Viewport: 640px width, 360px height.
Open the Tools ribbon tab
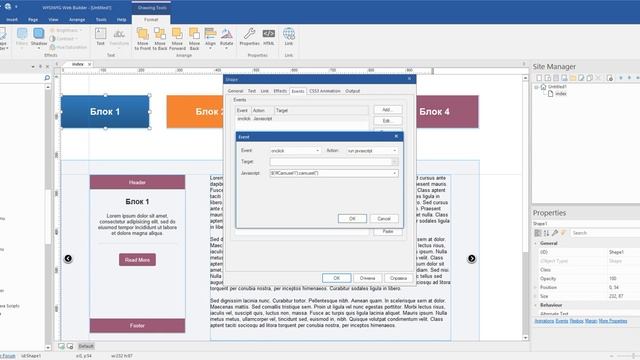coord(101,20)
